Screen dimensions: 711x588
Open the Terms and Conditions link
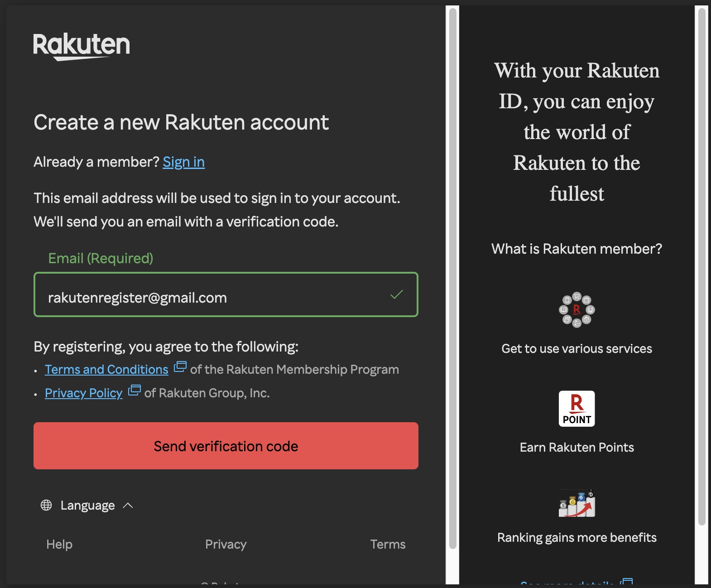point(106,370)
